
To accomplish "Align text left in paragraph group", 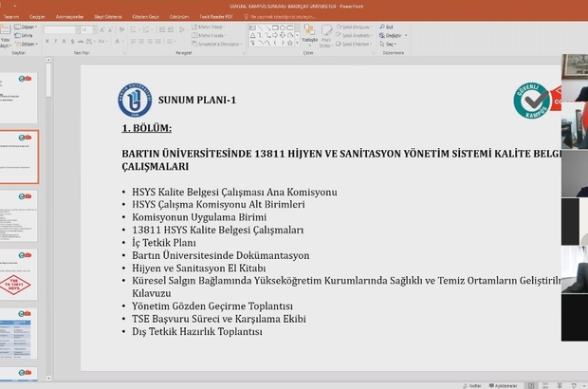I will tap(133, 41).
